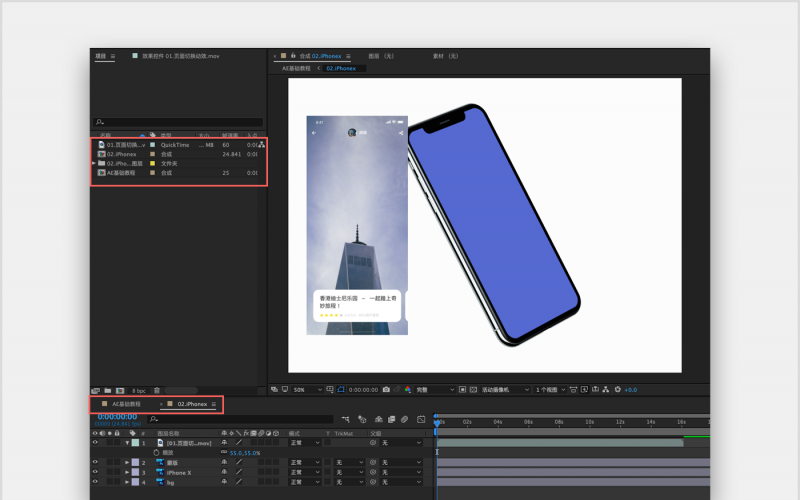This screenshot has height=500, width=800.
Task: Open the 1个视图 view layout dropdown
Action: (550, 390)
